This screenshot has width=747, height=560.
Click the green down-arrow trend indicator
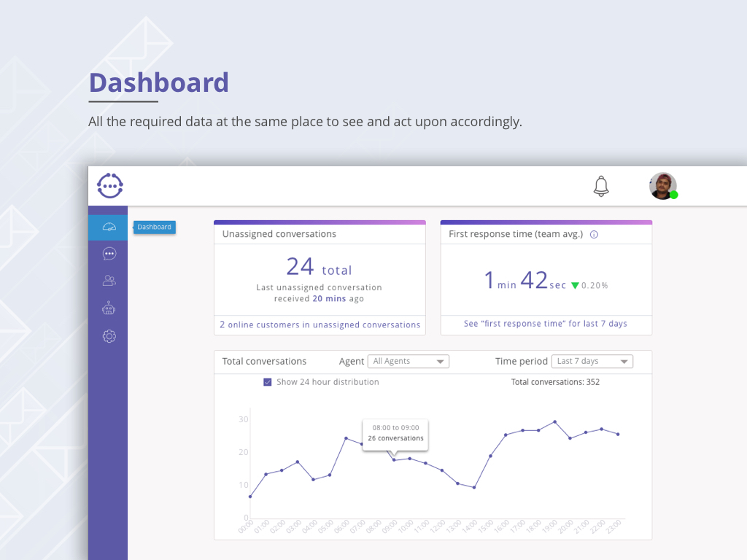pos(575,286)
